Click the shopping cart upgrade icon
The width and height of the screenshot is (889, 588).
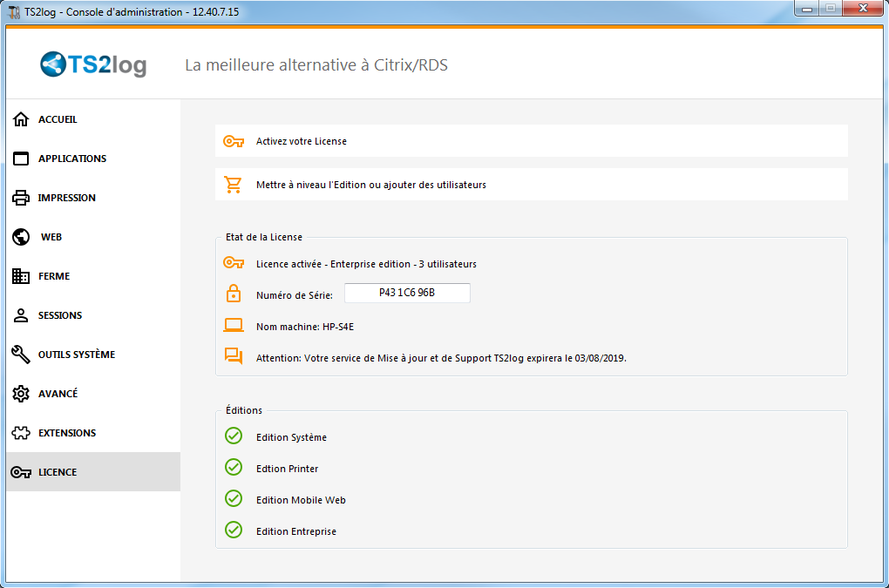tap(233, 185)
